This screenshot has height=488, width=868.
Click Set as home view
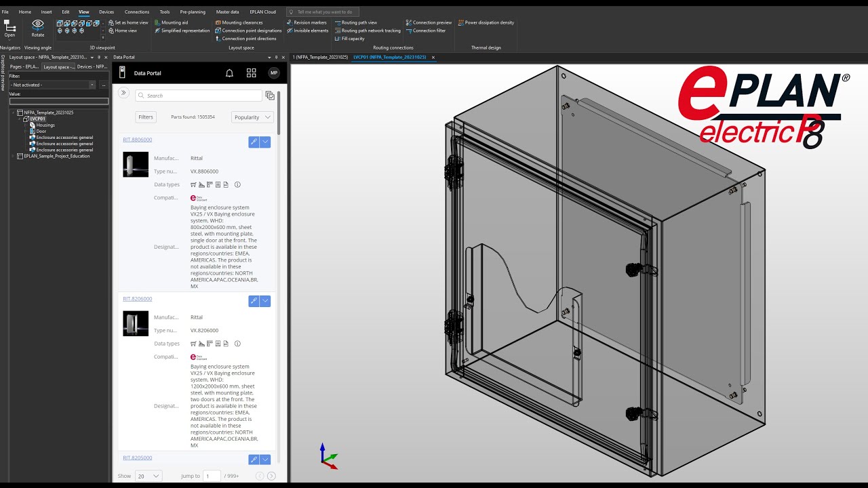point(128,22)
